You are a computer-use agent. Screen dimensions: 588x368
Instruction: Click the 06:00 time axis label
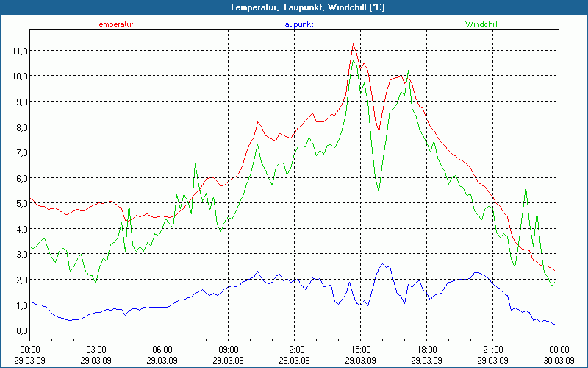coord(162,350)
